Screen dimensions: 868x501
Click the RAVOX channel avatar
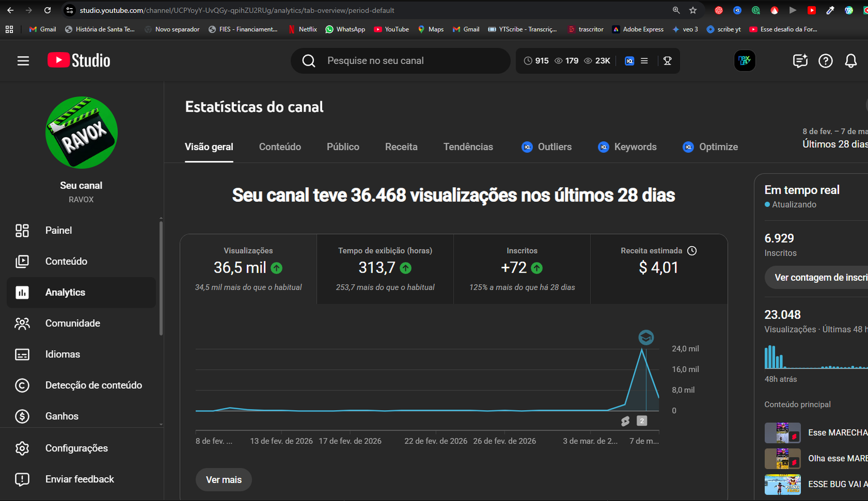tap(81, 133)
